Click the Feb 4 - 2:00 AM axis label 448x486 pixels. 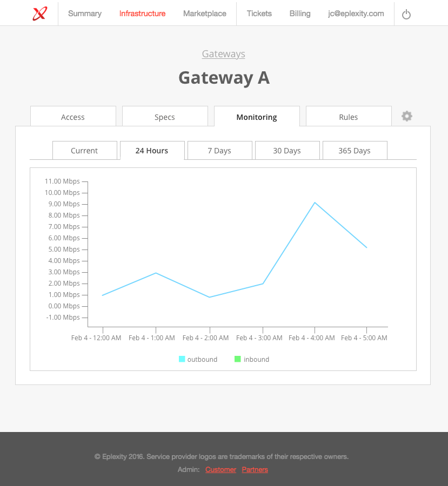click(x=206, y=338)
